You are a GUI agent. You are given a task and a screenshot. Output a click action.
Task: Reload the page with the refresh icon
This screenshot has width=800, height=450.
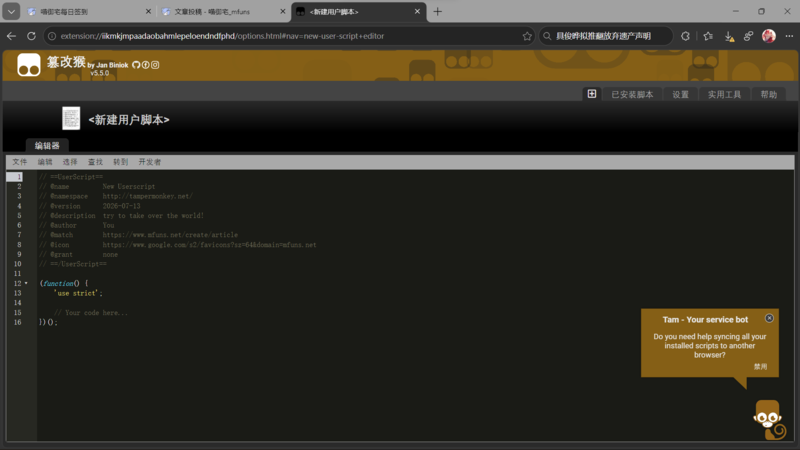click(x=31, y=36)
